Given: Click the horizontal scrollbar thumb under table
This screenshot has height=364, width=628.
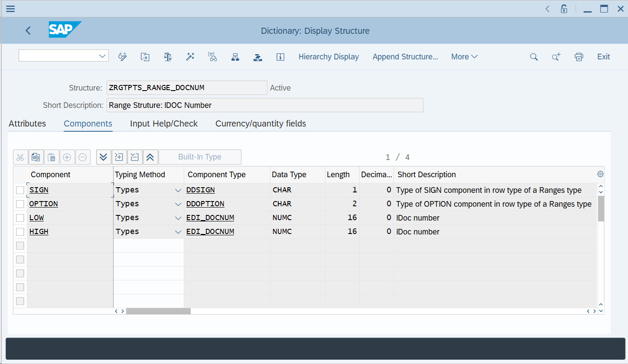Looking at the screenshot, I should click(x=158, y=311).
